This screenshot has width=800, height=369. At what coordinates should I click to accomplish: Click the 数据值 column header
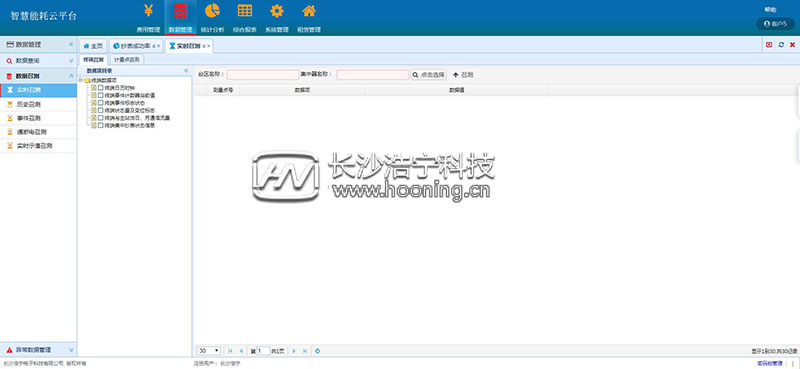(457, 90)
